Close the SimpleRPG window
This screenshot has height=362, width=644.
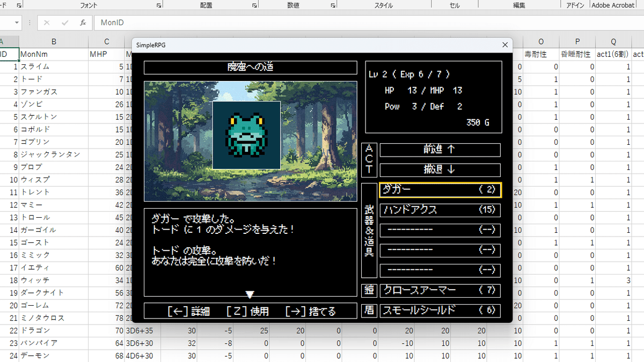[504, 45]
